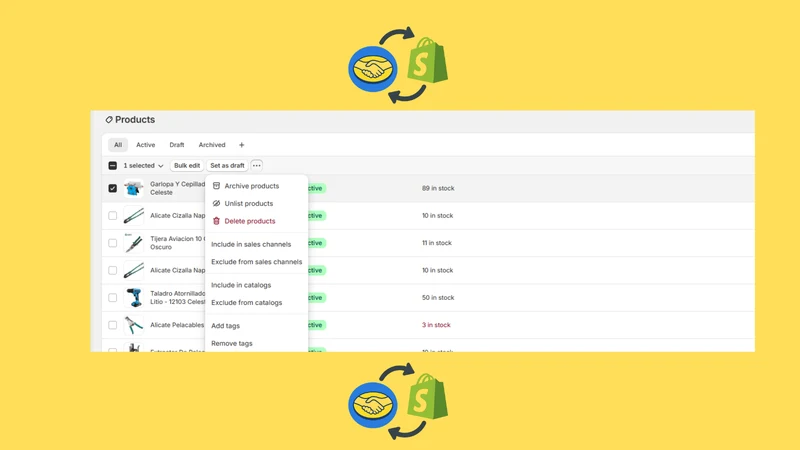This screenshot has width=800, height=450.
Task: Add a new view with plus icon
Action: (242, 145)
